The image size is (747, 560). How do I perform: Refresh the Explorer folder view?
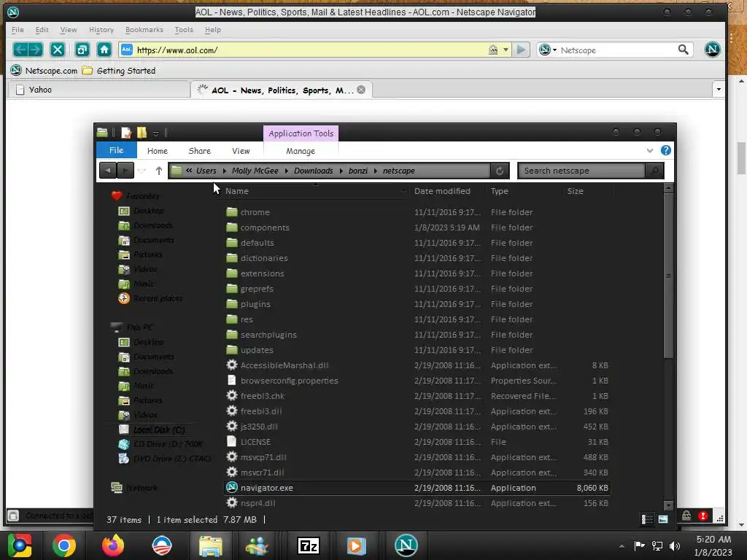pos(499,171)
